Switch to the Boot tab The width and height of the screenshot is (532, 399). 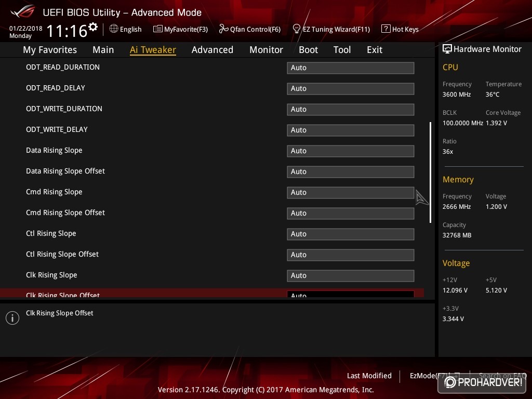click(x=309, y=50)
